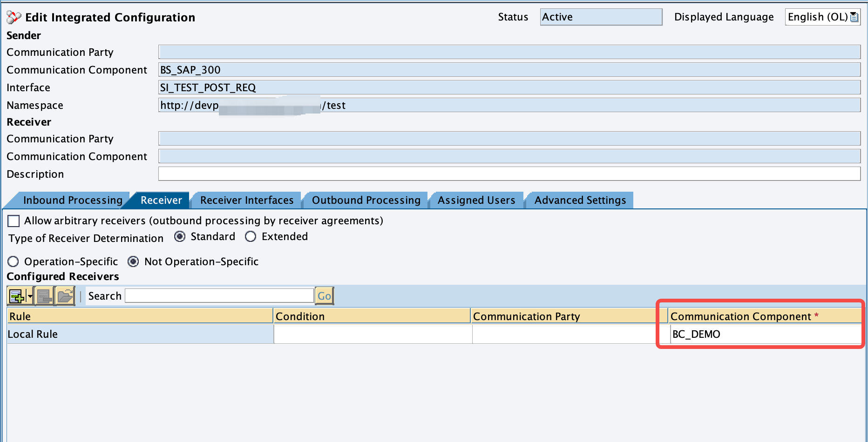This screenshot has width=868, height=442.
Task: Click into the Search input field
Action: pyautogui.click(x=219, y=296)
